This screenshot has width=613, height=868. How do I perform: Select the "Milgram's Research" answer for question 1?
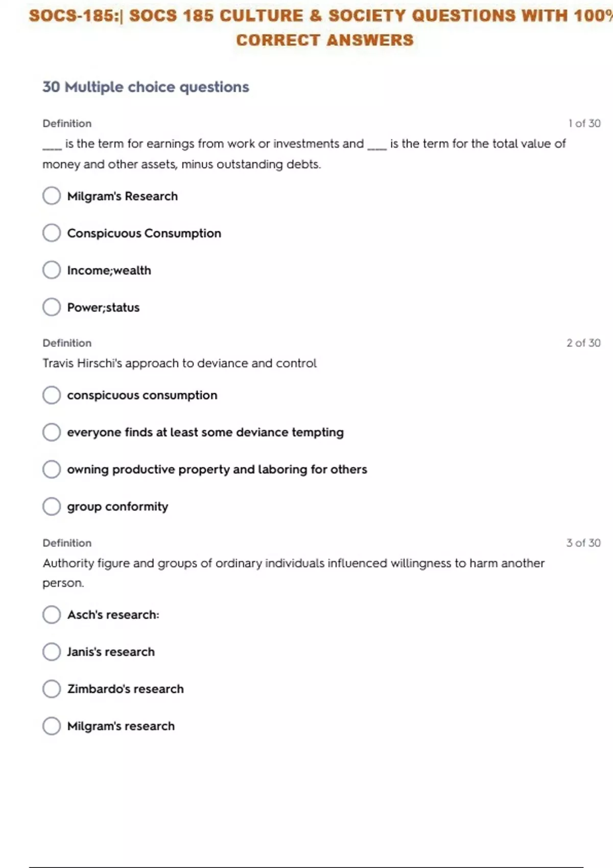(x=52, y=196)
